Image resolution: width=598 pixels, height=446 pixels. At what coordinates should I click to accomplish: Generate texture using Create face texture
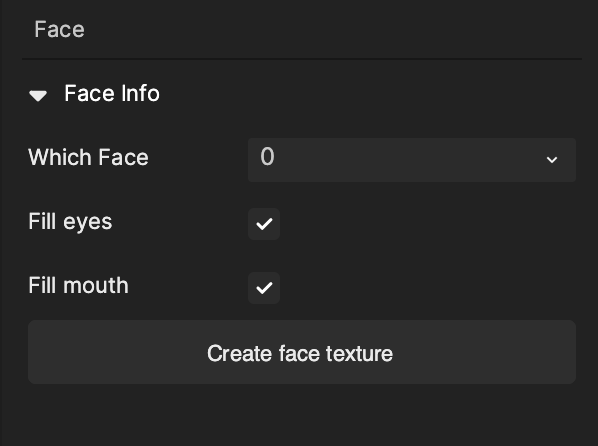(x=302, y=352)
